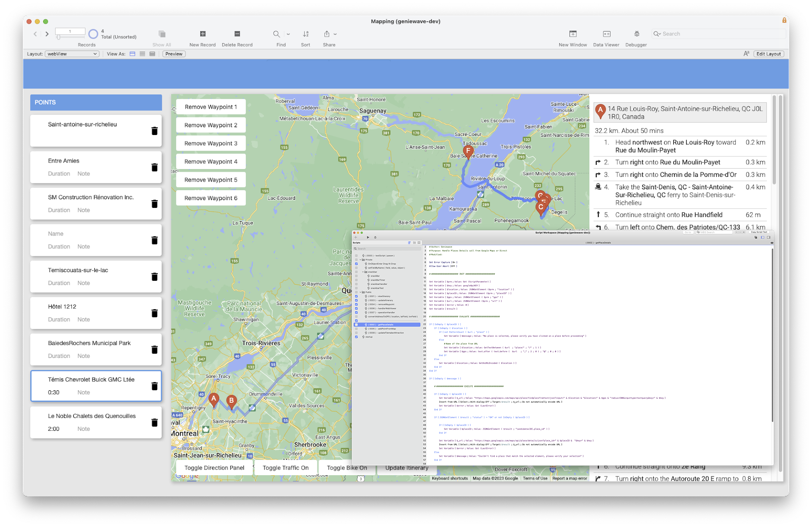Click Toggle Traffic On button
This screenshot has width=812, height=527.
click(286, 468)
